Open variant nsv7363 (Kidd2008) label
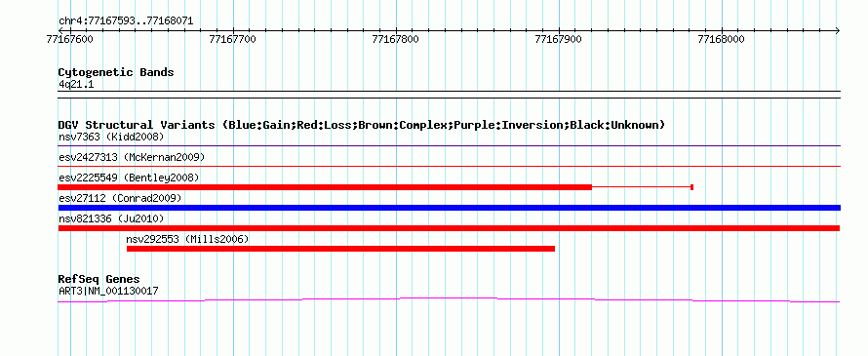This screenshot has width=868, height=356. click(x=111, y=137)
